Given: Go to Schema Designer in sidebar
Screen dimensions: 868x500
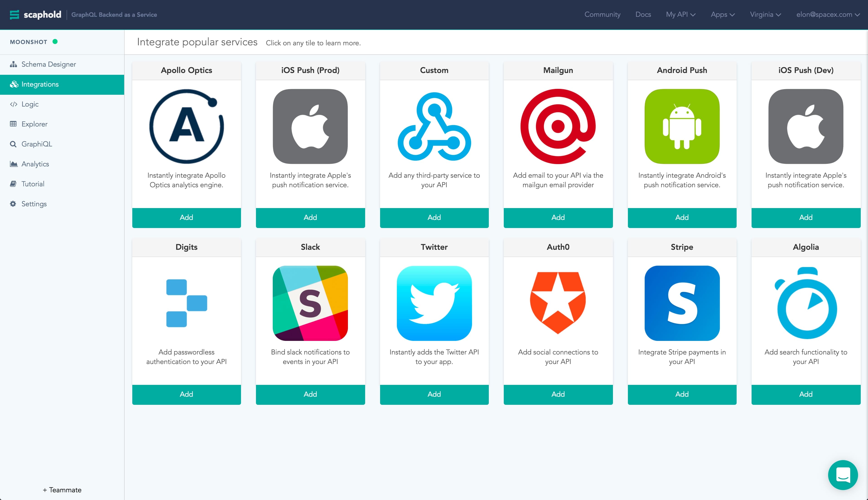Looking at the screenshot, I should 48,64.
